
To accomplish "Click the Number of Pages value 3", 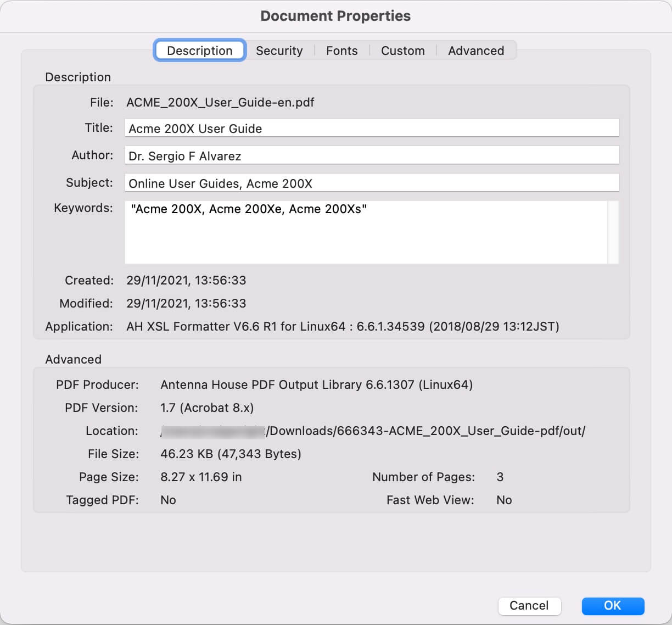I will (500, 477).
